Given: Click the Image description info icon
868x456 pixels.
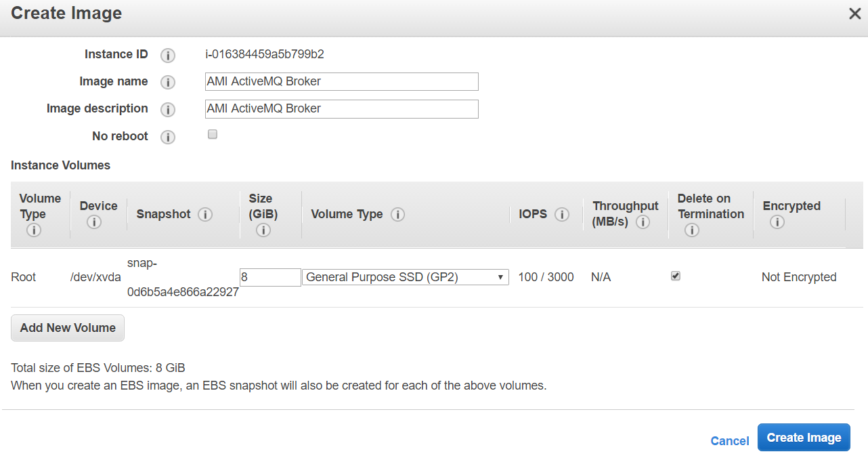Looking at the screenshot, I should (168, 110).
